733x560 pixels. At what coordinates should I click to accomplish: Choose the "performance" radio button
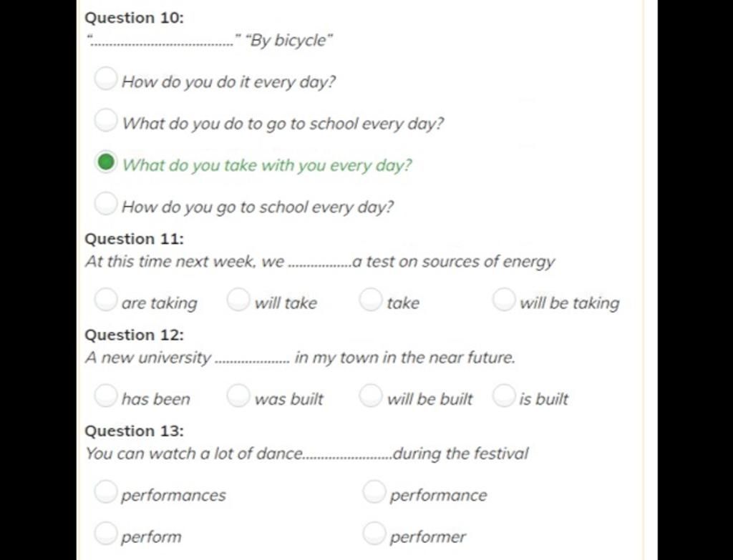click(374, 492)
